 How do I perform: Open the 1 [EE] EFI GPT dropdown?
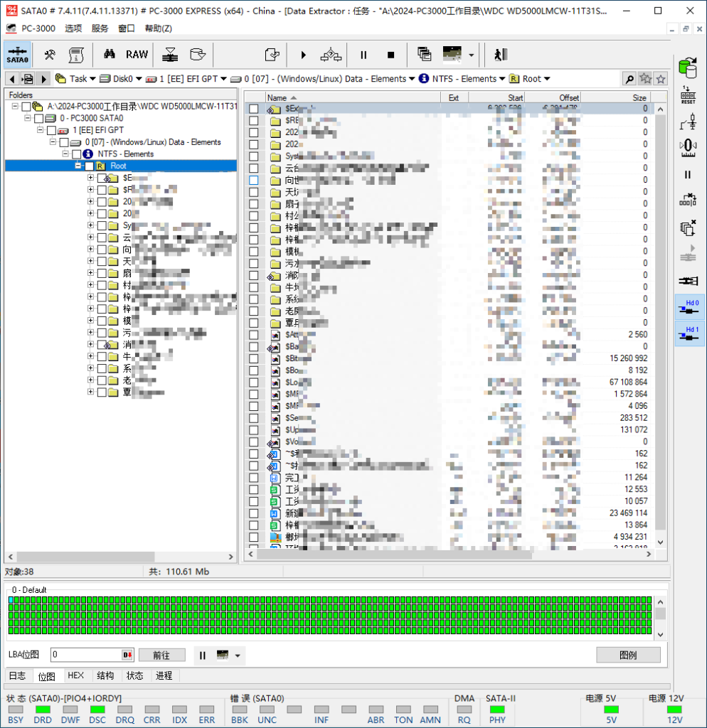coord(223,79)
